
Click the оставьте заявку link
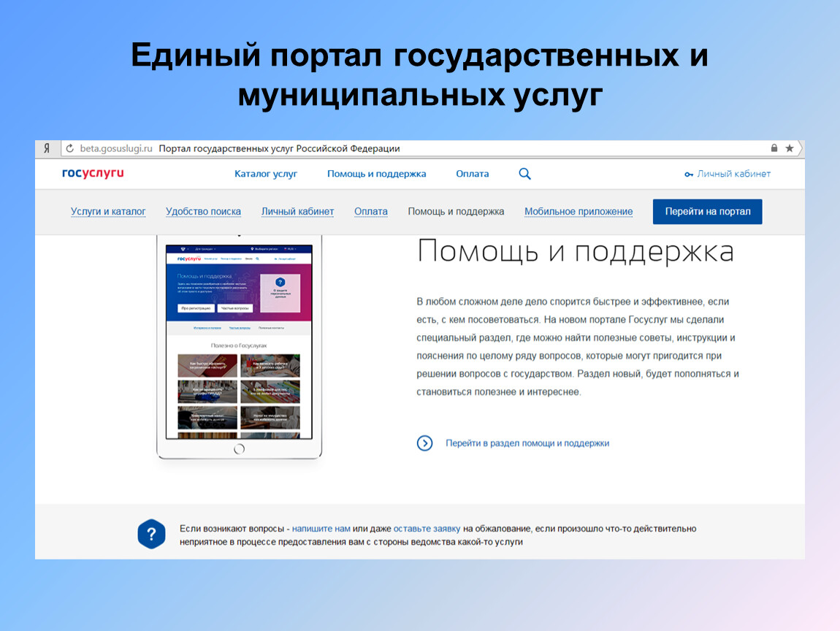(x=427, y=528)
